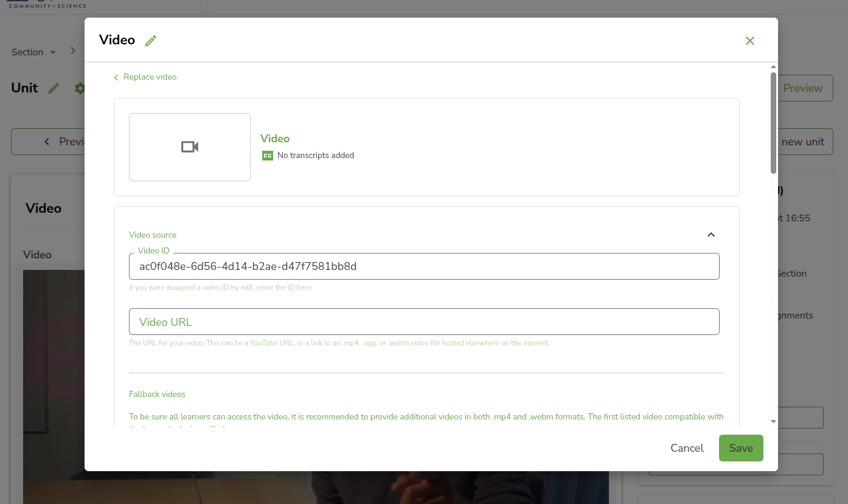This screenshot has width=848, height=504.
Task: Edit the Video title pencil icon in dialog
Action: 151,41
